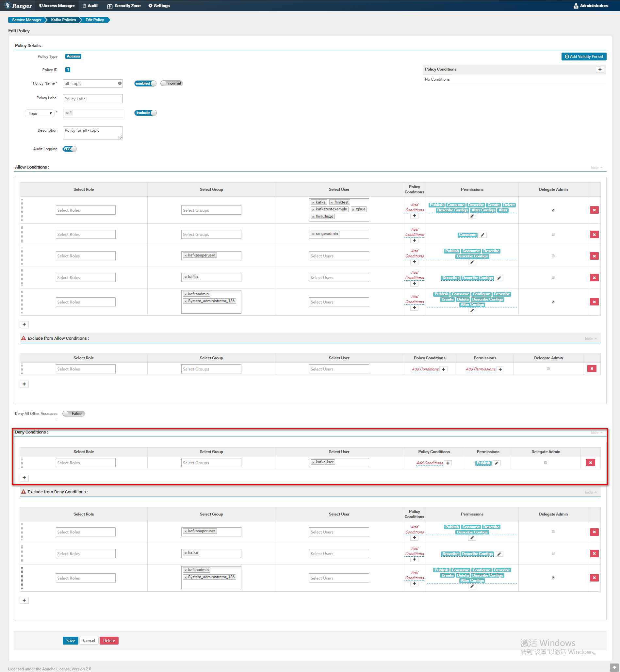Collapse the Deny Conditions section
Image resolution: width=620 pixels, height=672 pixels.
tap(596, 433)
